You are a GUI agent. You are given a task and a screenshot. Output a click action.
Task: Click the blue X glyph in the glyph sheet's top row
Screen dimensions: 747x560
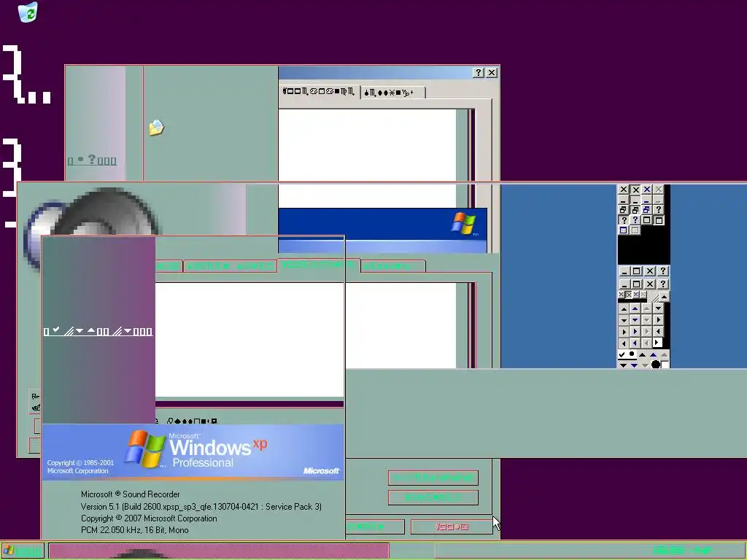(x=646, y=189)
